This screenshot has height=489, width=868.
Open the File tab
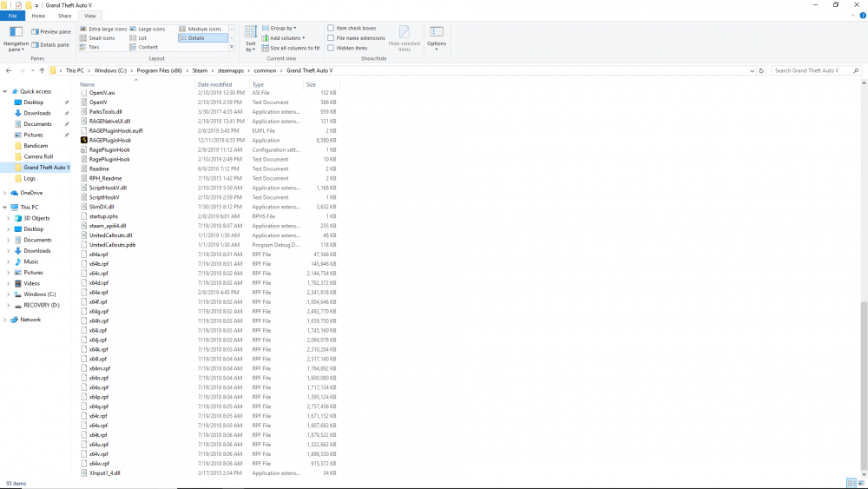[x=12, y=16]
